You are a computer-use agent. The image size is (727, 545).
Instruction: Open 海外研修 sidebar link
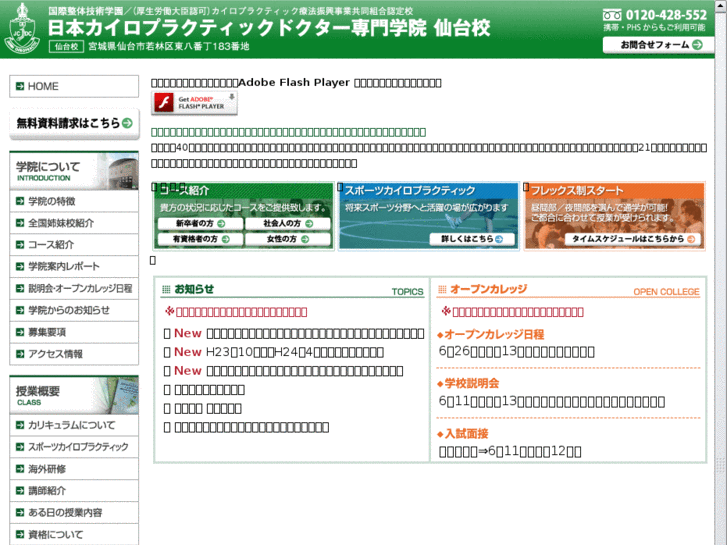pos(74,469)
